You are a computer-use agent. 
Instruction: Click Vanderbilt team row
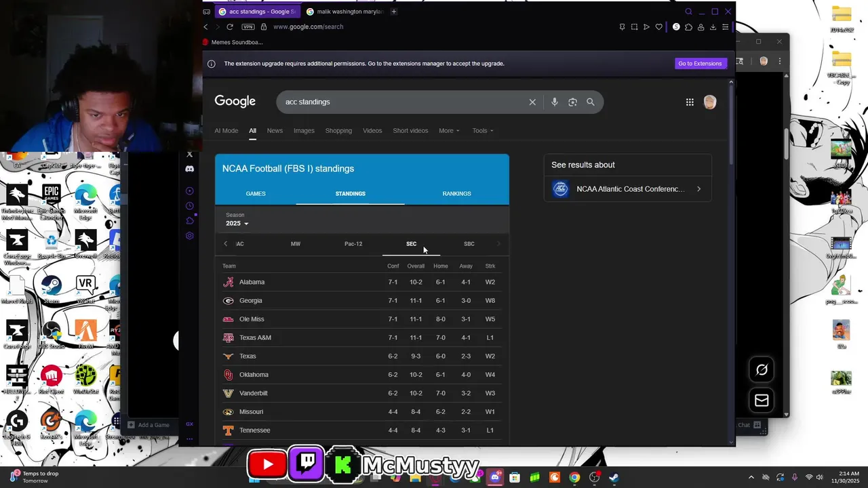click(361, 393)
